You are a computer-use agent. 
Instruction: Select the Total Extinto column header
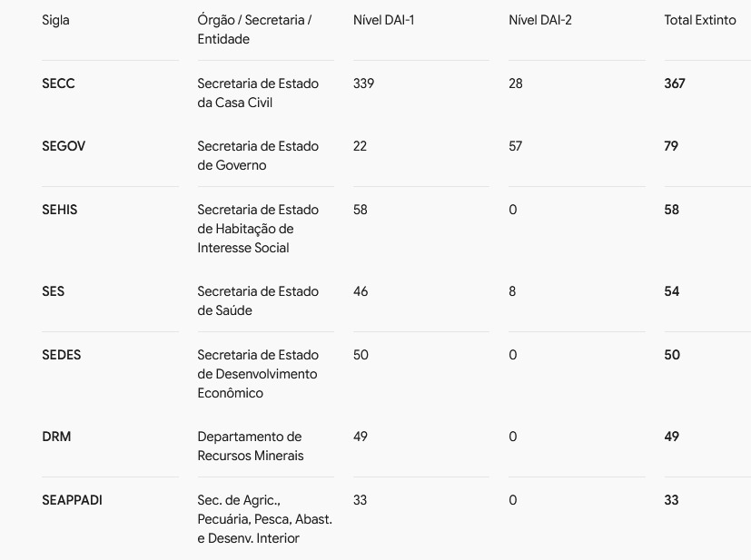(700, 20)
